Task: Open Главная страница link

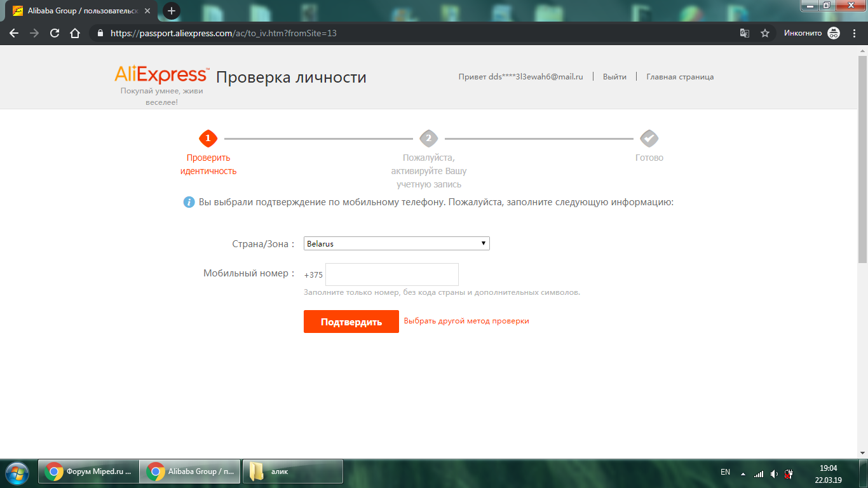Action: pos(680,77)
